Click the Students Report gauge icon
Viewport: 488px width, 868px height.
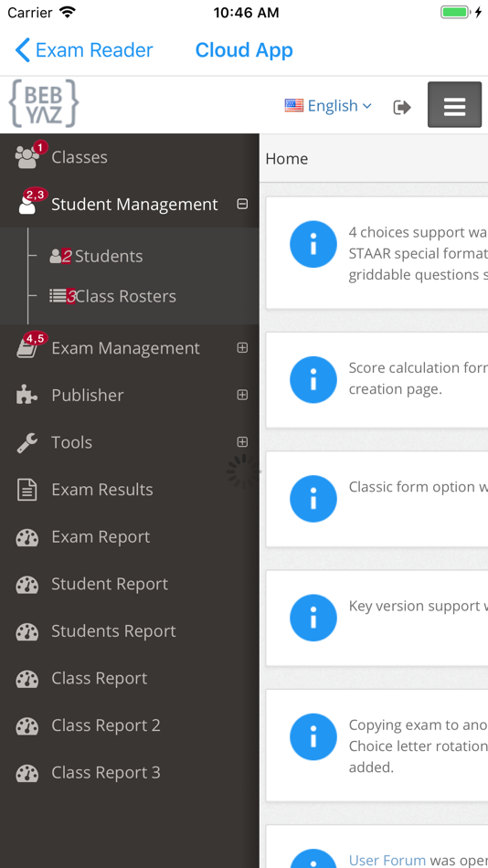[27, 631]
